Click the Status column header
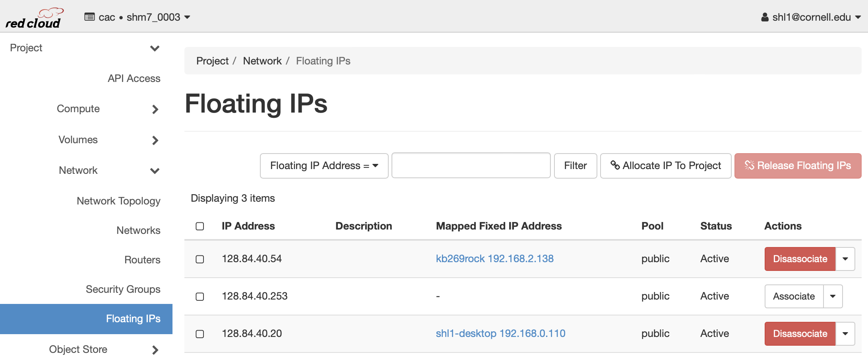This screenshot has width=868, height=362. pos(716,226)
